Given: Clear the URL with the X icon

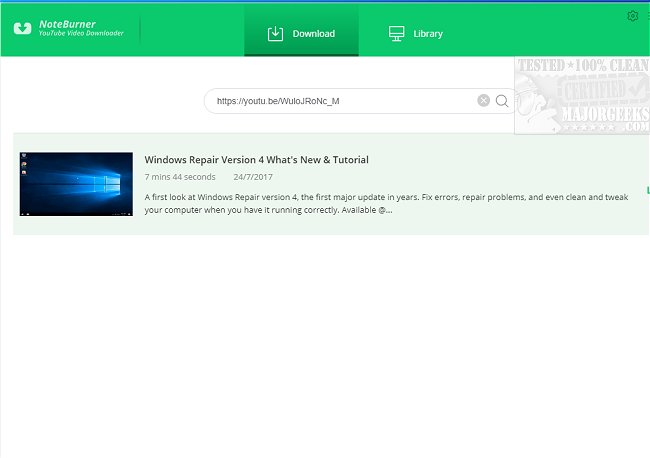Looking at the screenshot, I should (x=483, y=100).
